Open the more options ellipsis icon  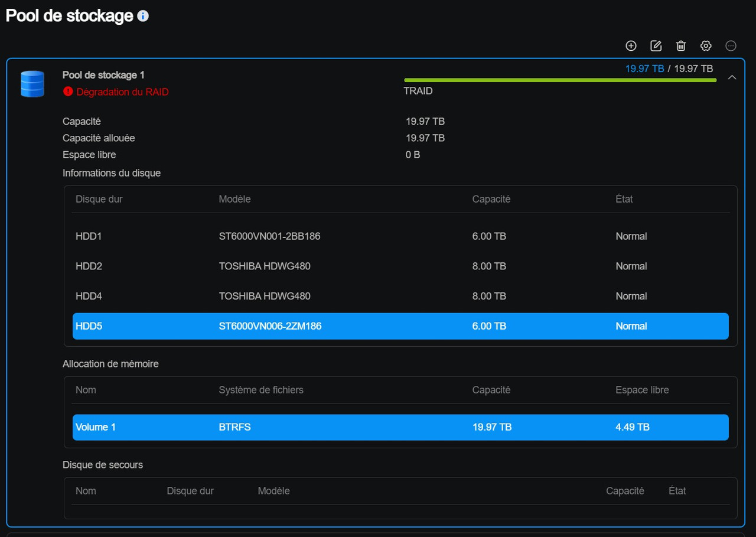[x=731, y=45]
